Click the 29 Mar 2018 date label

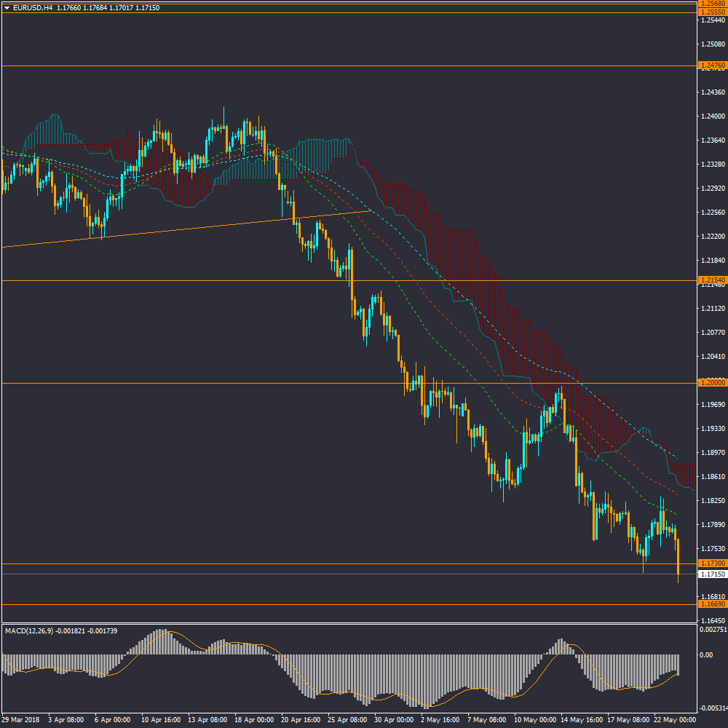(x=20, y=719)
